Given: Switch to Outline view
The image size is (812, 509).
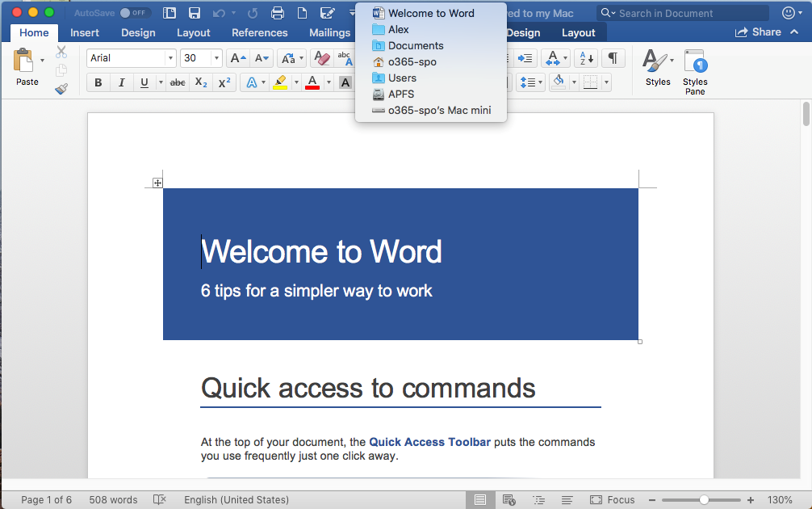Looking at the screenshot, I should tap(539, 499).
